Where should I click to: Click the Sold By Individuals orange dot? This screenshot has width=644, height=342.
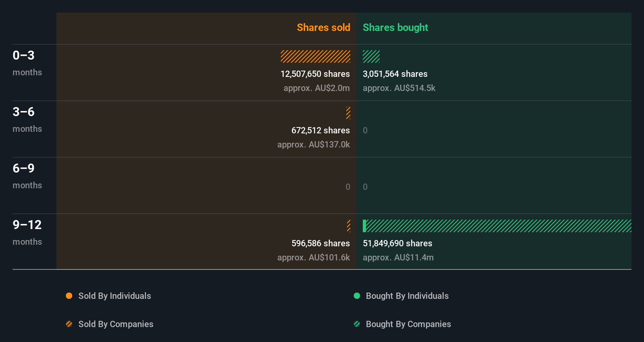tap(69, 296)
